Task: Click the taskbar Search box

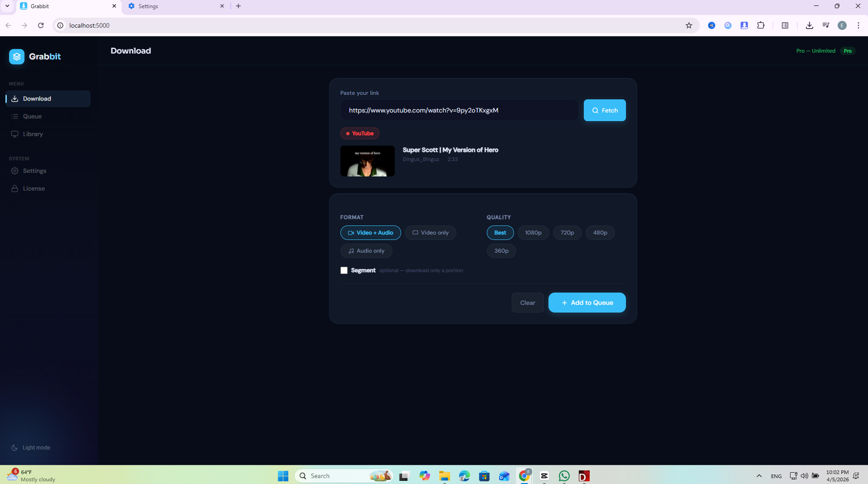Action: 344,476
